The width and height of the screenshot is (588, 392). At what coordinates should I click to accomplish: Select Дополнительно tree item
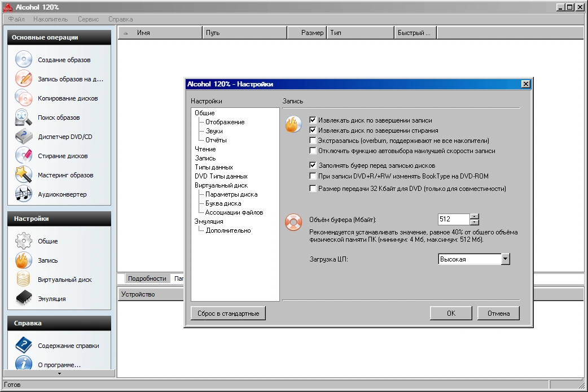coord(229,230)
